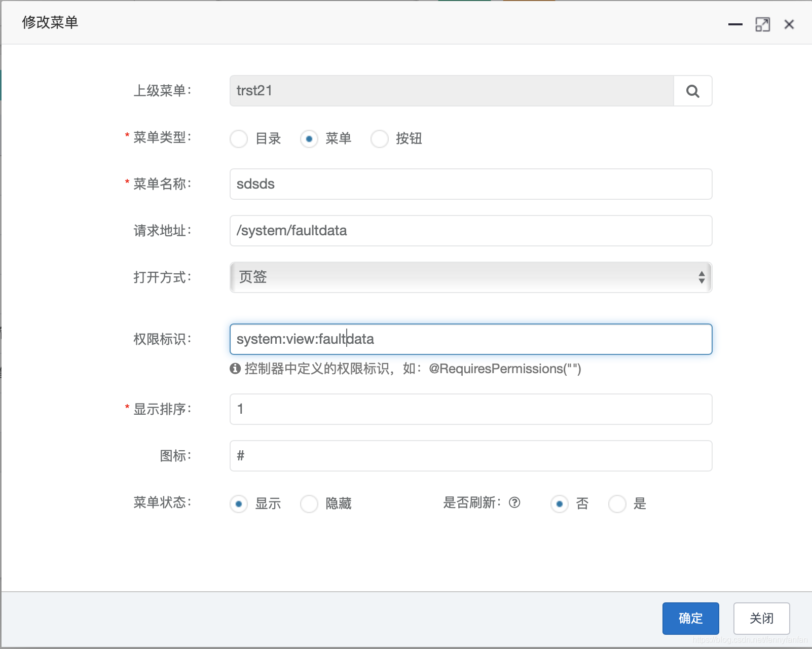Close the 修改菜单 dialog with the X
Image resolution: width=812 pixels, height=649 pixels.
point(789,24)
